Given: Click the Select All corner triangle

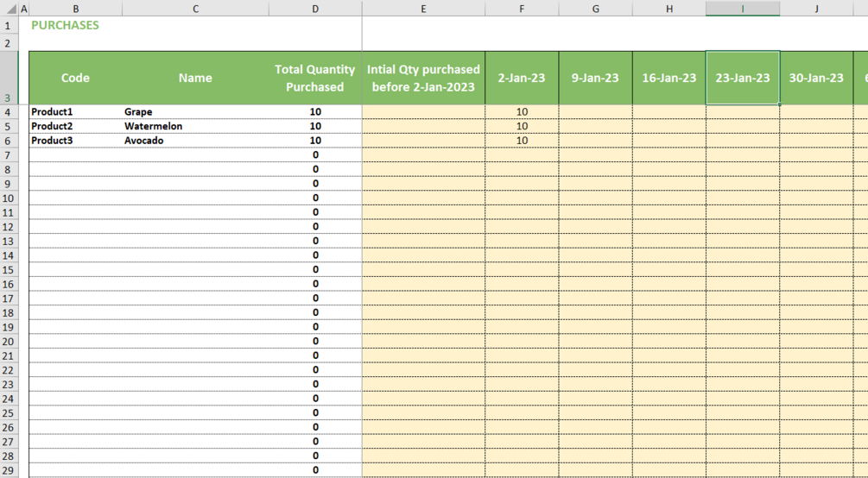Looking at the screenshot, I should [10, 9].
